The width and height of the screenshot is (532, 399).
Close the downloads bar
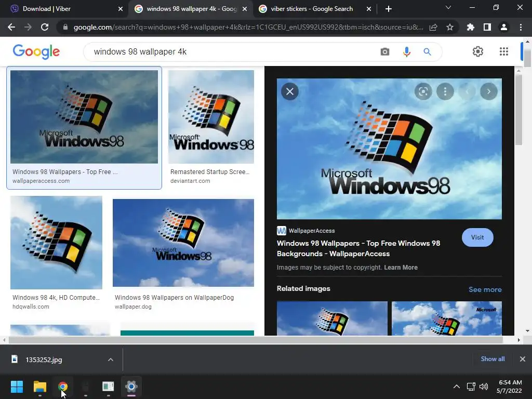pyautogui.click(x=523, y=359)
